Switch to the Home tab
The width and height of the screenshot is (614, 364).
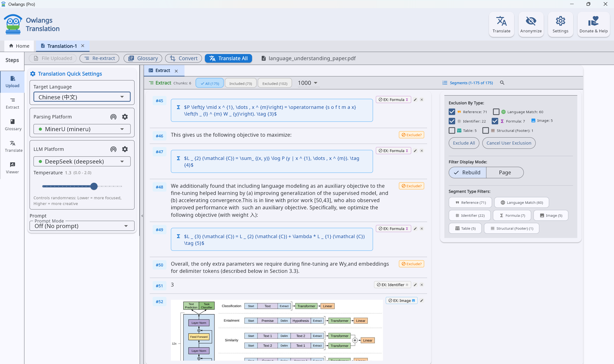pos(19,46)
